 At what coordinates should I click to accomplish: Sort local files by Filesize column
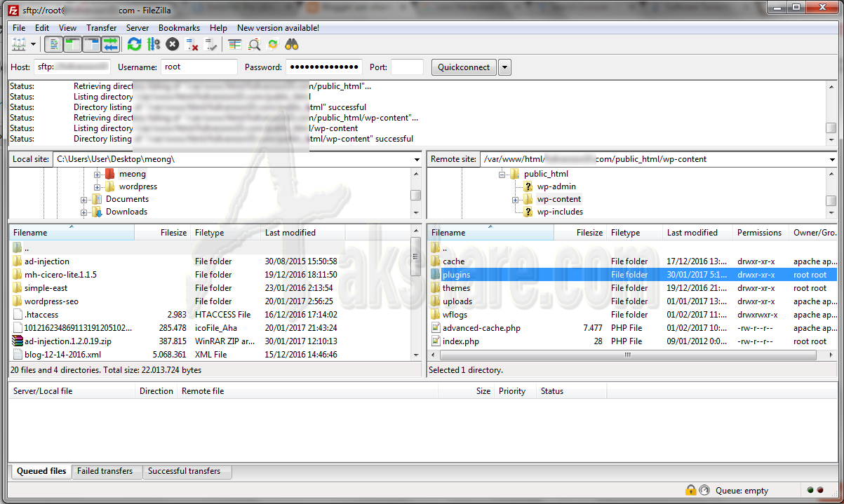162,233
